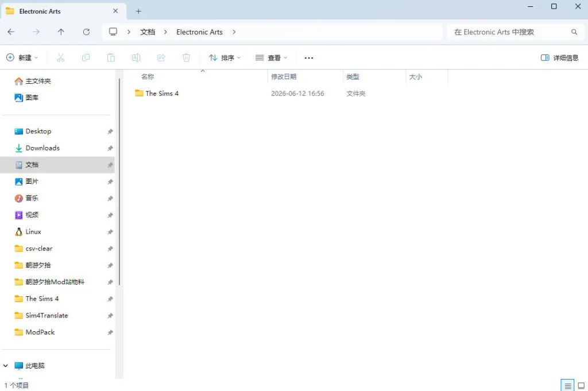Expand chevron after Electronic Arts in breadcrumb

point(234,32)
